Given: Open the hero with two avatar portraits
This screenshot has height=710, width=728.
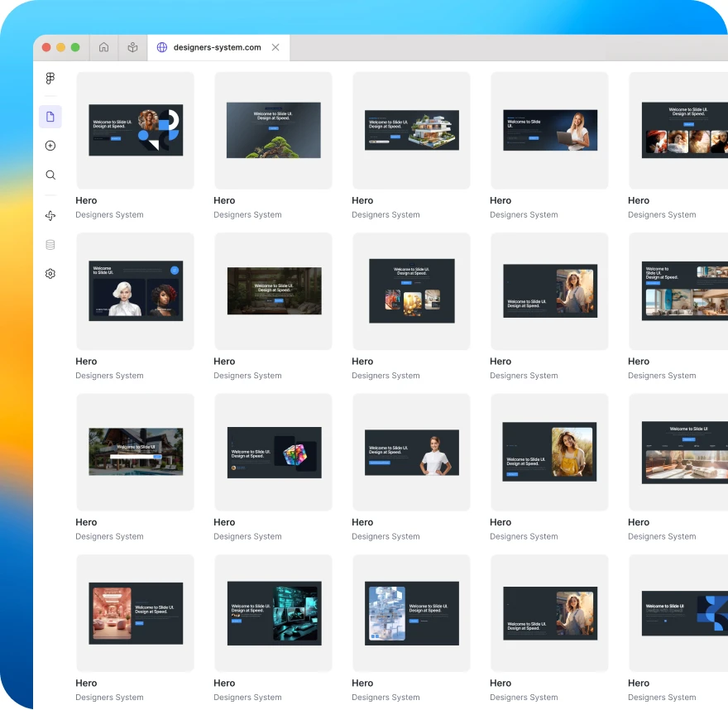Looking at the screenshot, I should coord(135,290).
